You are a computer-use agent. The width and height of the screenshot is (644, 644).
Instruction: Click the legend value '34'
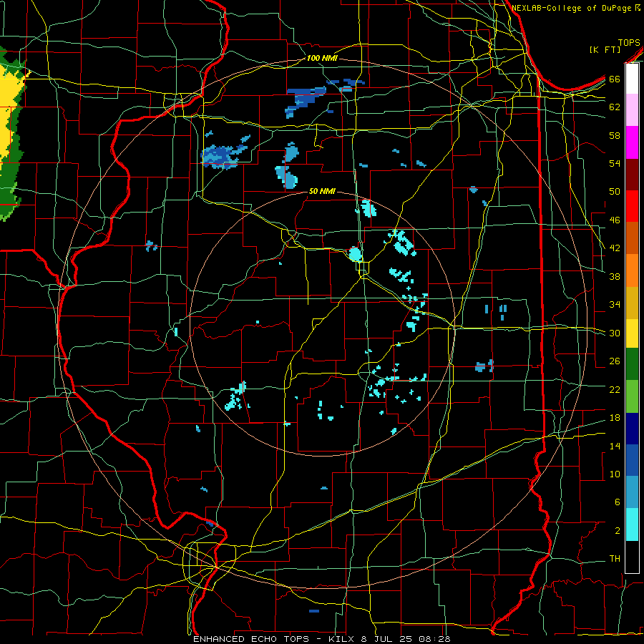coord(615,305)
